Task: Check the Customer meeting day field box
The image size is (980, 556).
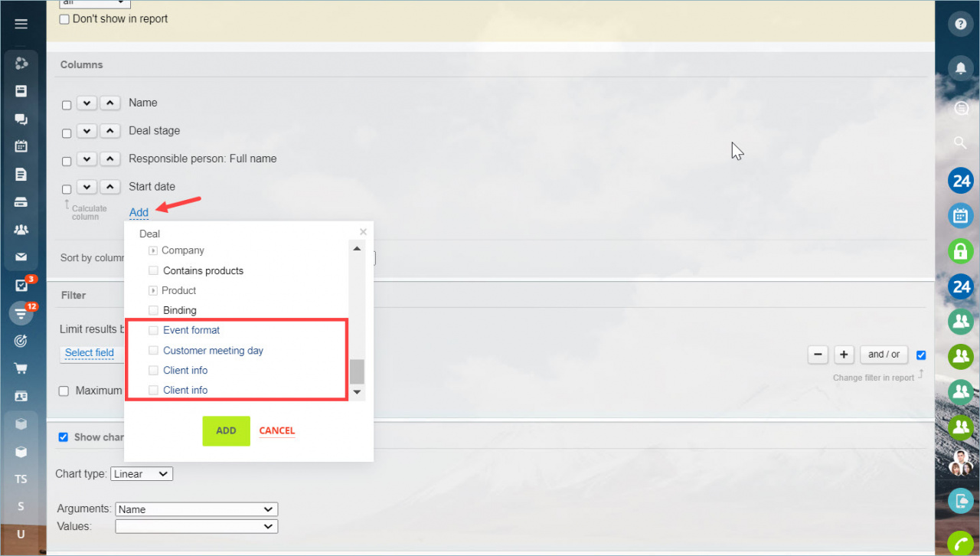Action: [x=153, y=350]
